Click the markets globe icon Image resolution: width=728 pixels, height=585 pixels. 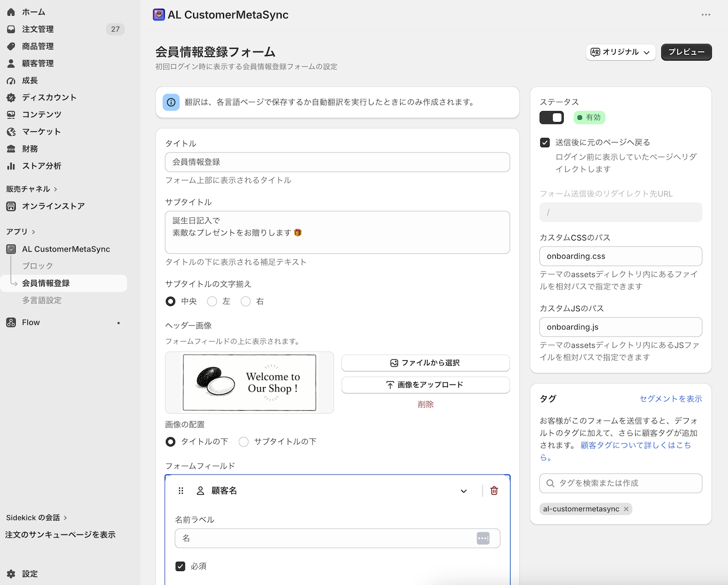[11, 132]
